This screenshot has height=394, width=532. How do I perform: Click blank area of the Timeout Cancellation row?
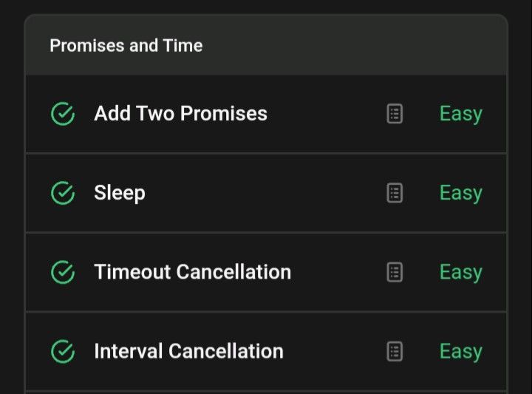pyautogui.click(x=338, y=272)
